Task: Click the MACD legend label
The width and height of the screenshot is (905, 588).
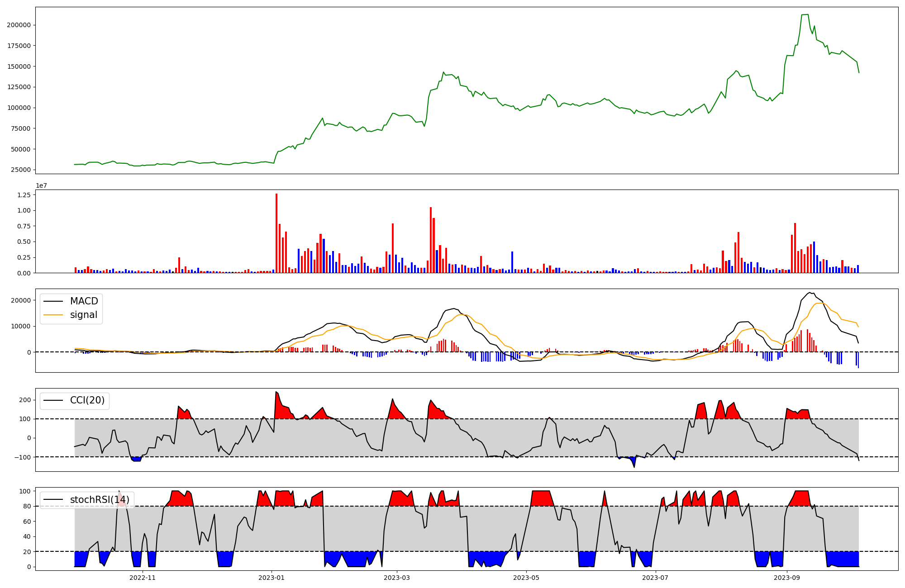Action: 84,301
